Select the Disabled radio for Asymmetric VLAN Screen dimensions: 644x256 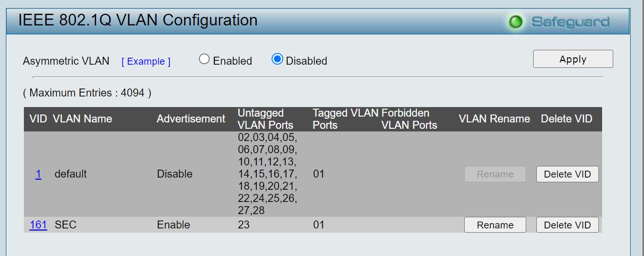pyautogui.click(x=277, y=59)
